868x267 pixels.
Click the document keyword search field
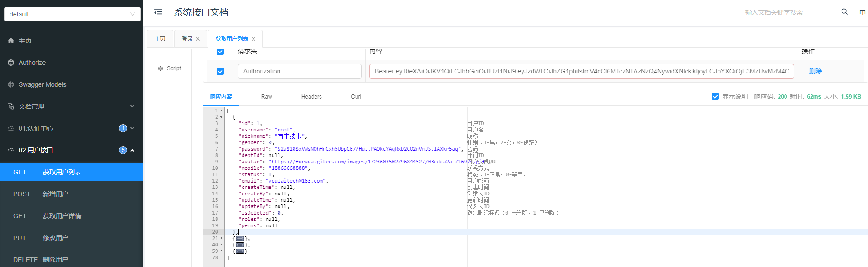(x=792, y=12)
